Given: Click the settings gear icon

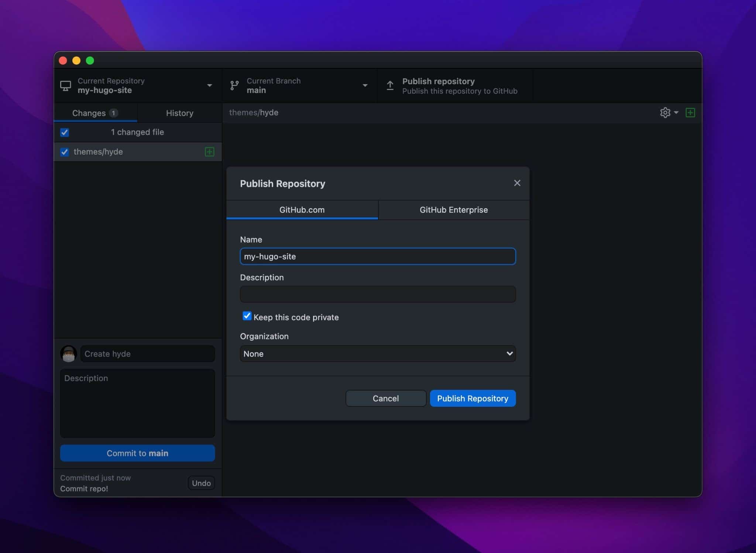Looking at the screenshot, I should tap(665, 112).
